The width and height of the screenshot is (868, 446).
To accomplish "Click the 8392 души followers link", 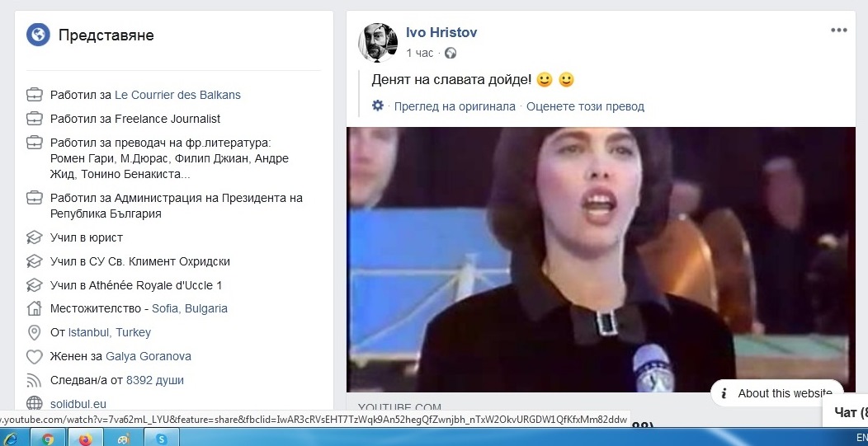I will click(x=155, y=380).
